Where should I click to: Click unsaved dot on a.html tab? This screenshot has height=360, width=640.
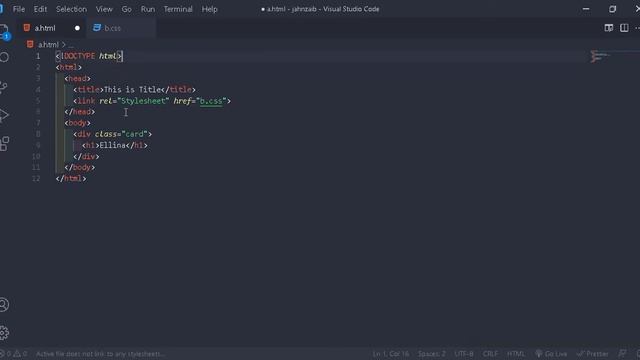tap(77, 28)
